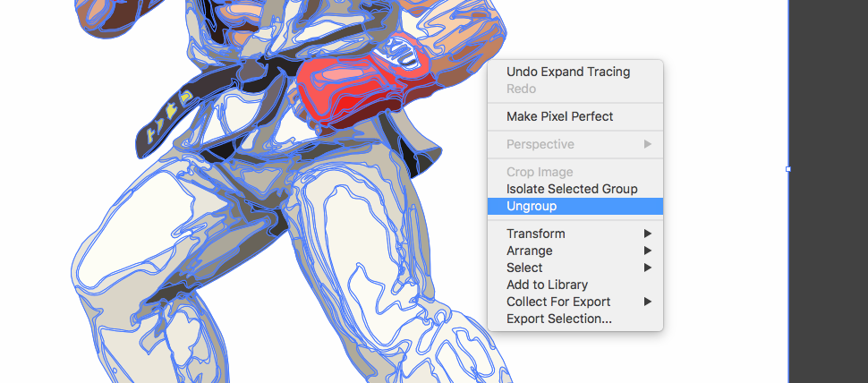Click the selection bounding box handle at right edge
Image resolution: width=868 pixels, height=383 pixels.
788,169
